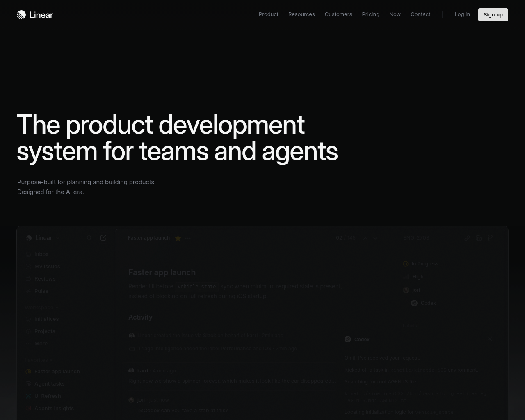This screenshot has width=525, height=420.
Task: Open the High priority dropdown
Action: pyautogui.click(x=418, y=277)
